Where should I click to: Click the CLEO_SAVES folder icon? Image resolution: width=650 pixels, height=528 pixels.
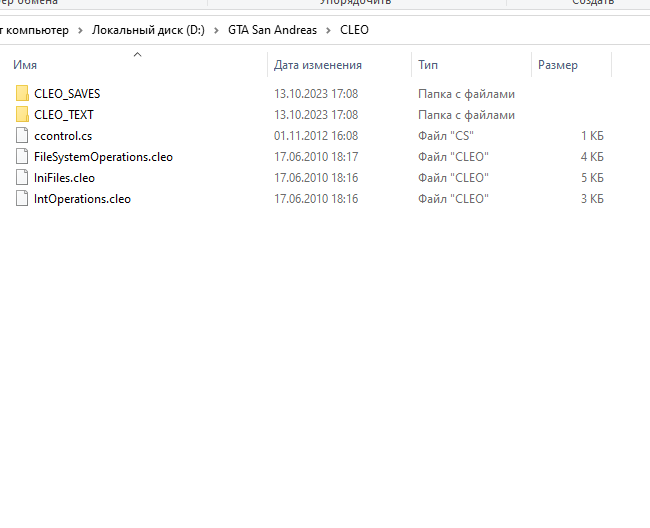[23, 94]
